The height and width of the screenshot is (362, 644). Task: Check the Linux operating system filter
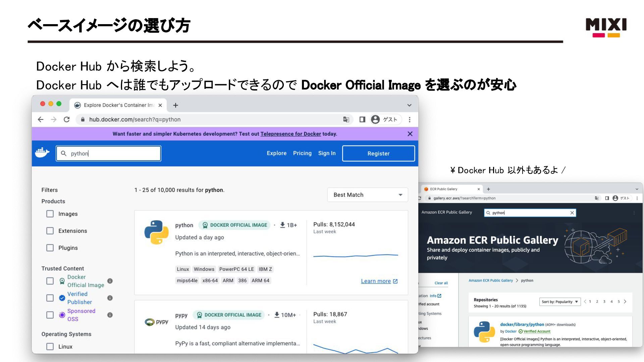tap(50, 347)
